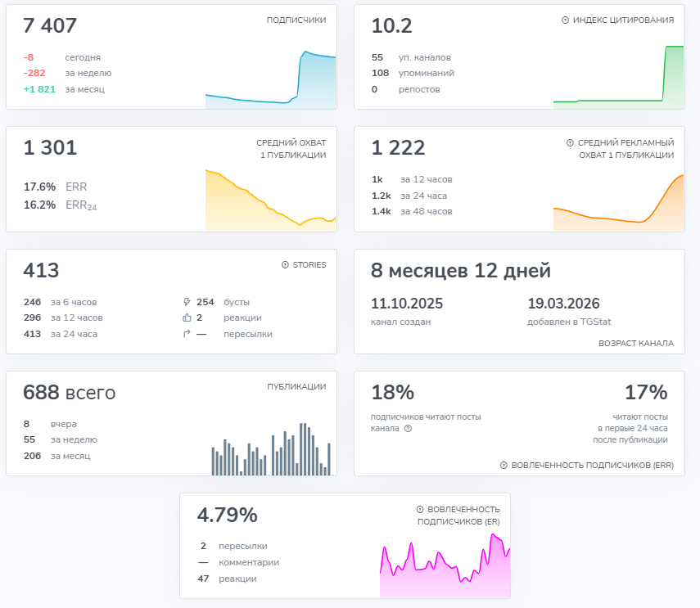Click the subscriber count 7 407

pos(50,26)
